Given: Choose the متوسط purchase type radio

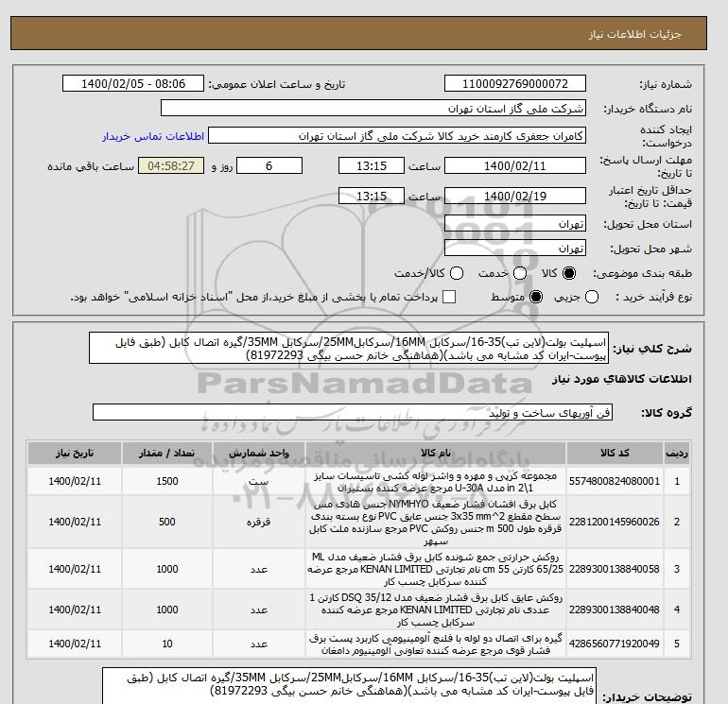Looking at the screenshot, I should tap(536, 297).
